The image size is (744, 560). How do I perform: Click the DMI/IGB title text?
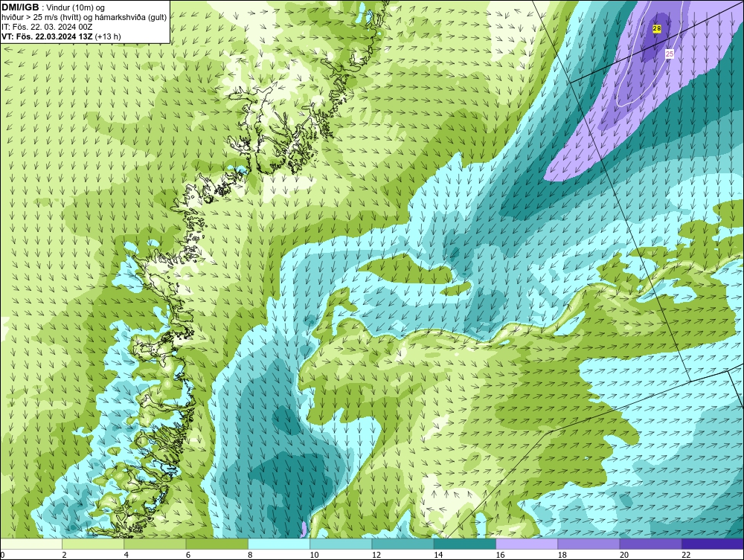(x=20, y=7)
